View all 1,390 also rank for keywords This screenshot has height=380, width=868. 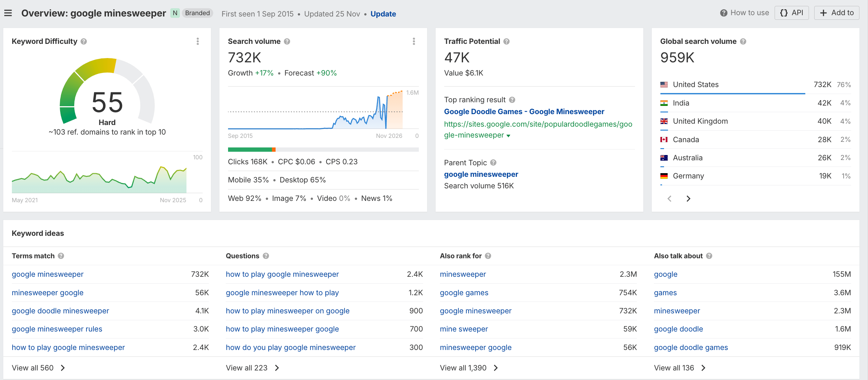click(x=469, y=368)
